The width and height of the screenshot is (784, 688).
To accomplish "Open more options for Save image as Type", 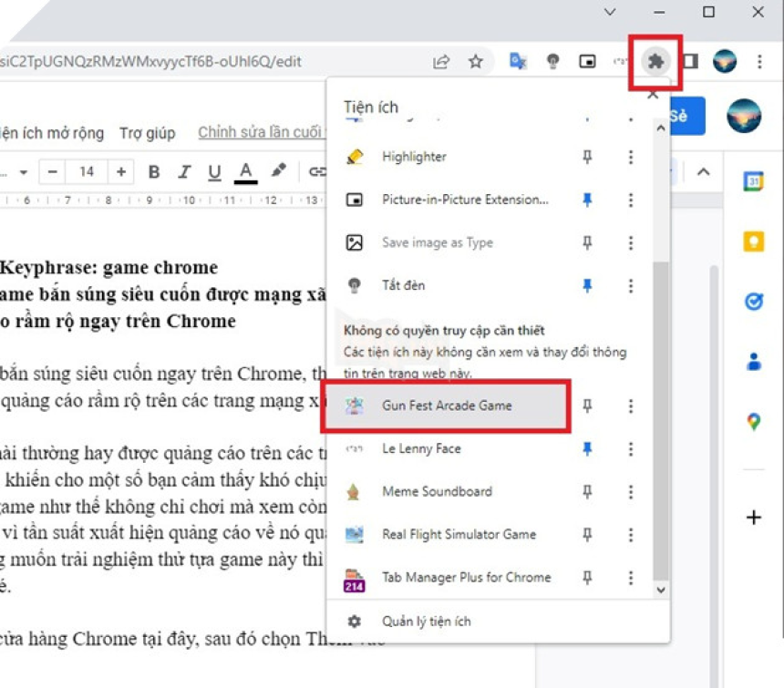I will [x=631, y=242].
